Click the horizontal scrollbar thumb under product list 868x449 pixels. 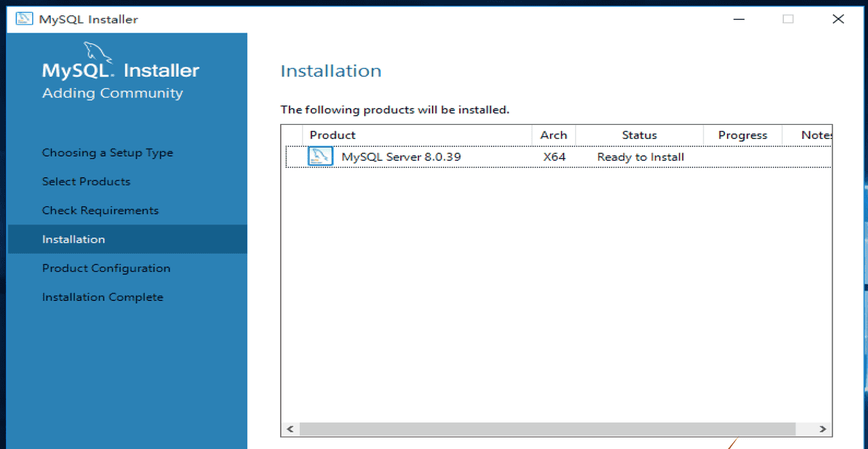click(x=547, y=429)
